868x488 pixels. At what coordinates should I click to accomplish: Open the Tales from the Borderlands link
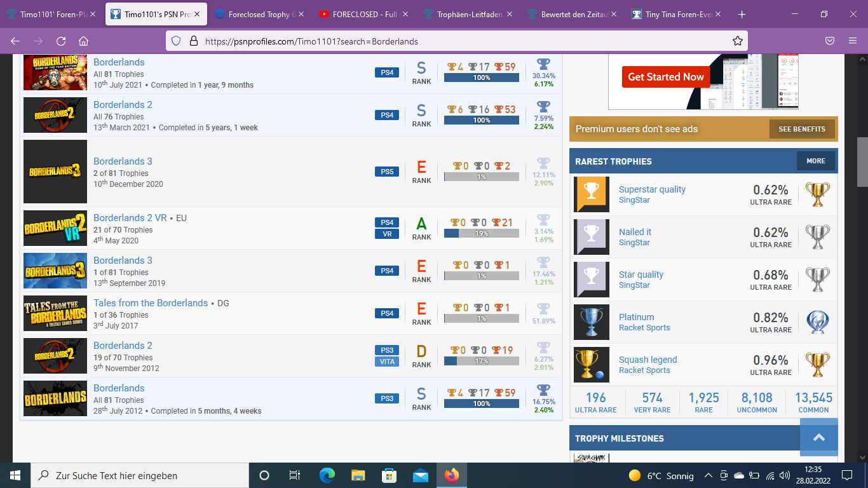click(151, 303)
